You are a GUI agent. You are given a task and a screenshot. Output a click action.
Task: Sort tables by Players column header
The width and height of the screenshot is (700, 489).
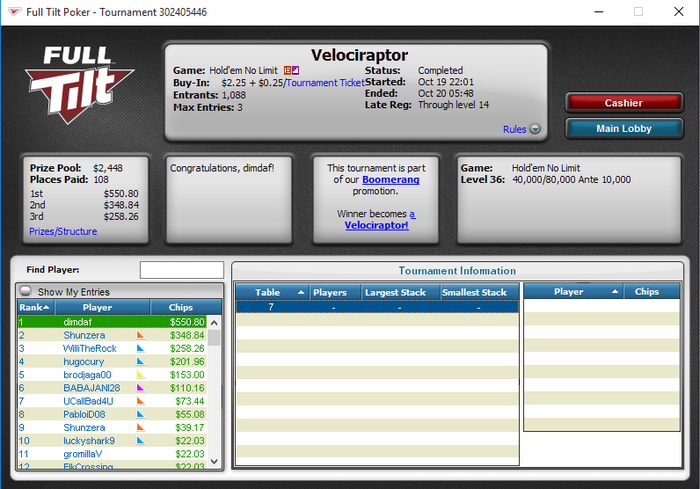pos(335,292)
